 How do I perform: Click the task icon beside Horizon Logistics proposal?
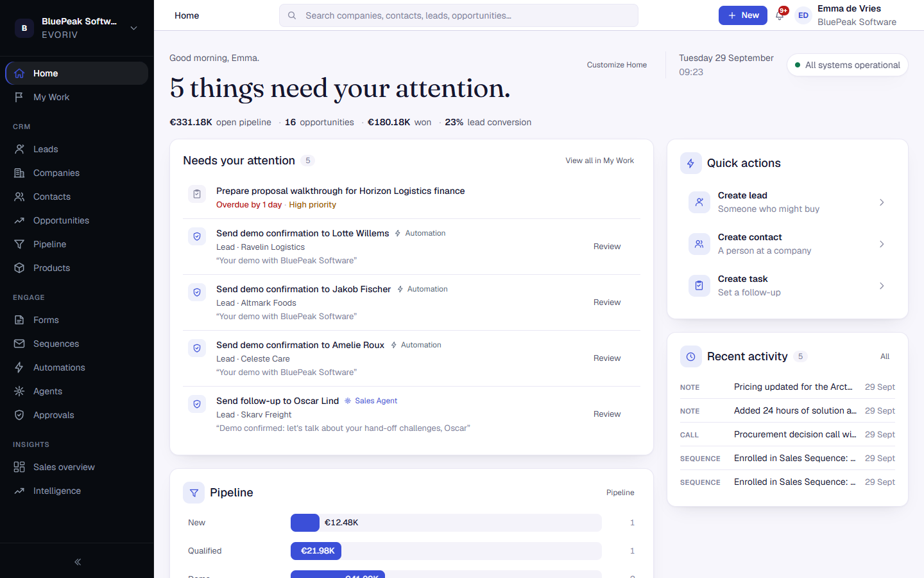pyautogui.click(x=197, y=194)
